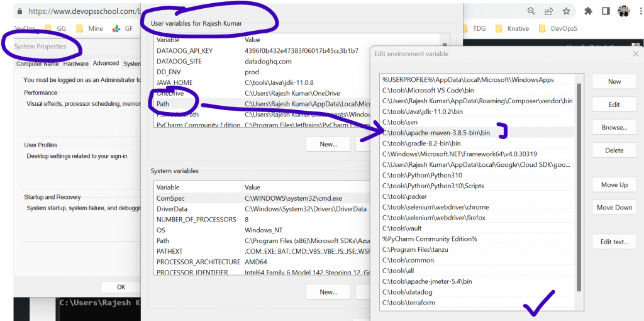644x321 pixels.
Task: Click the New button in edit dialog
Action: [614, 82]
